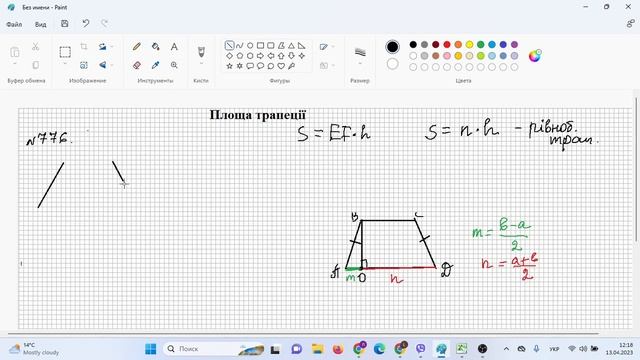Image resolution: width=640 pixels, height=360 pixels.
Task: Open the Edit colors wheel
Action: pyautogui.click(x=535, y=56)
